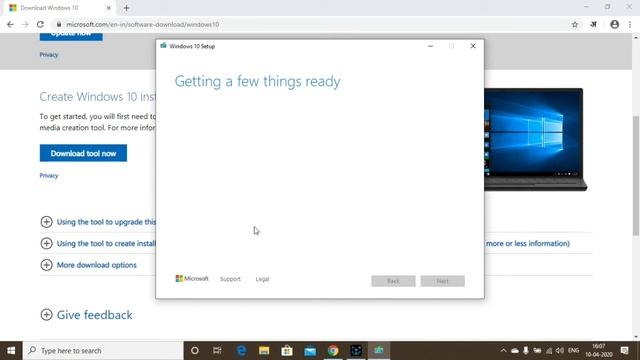The height and width of the screenshot is (360, 640).
Task: Click the OneDrive cloud tray icon
Action: [515, 351]
